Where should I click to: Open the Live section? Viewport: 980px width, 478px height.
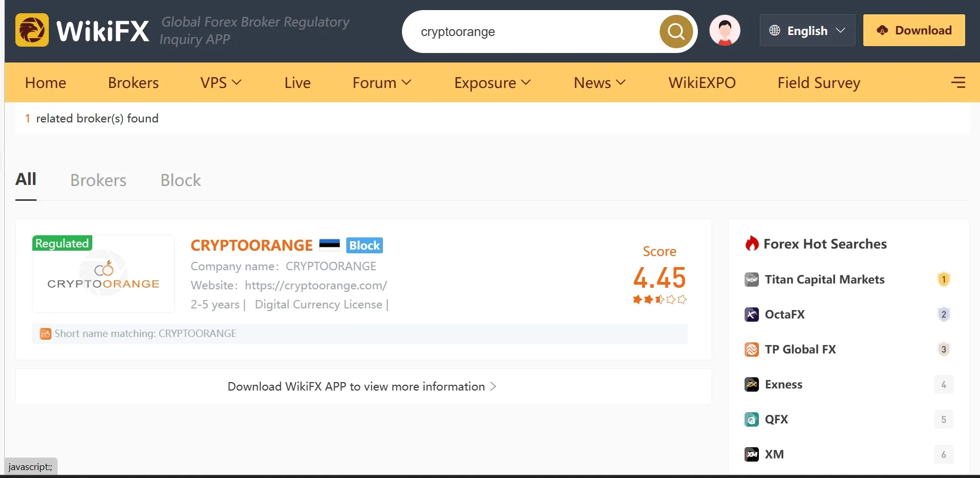coord(297,83)
